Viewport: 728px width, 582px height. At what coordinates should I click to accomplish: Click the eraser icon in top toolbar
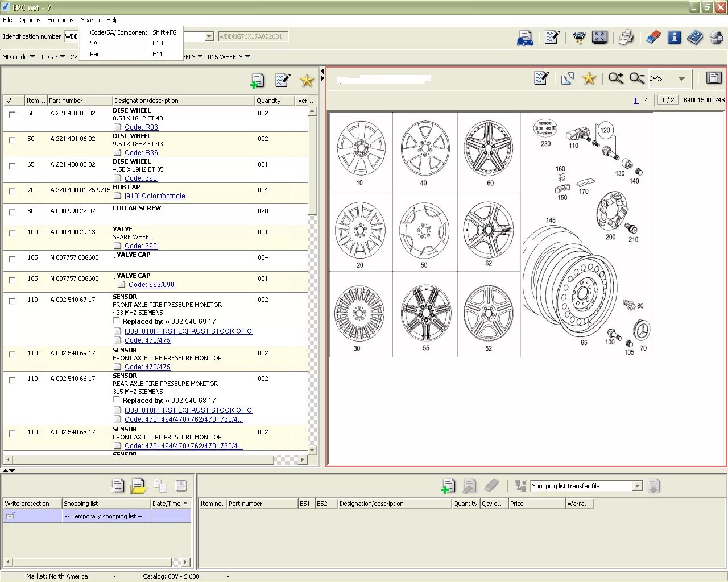653,38
